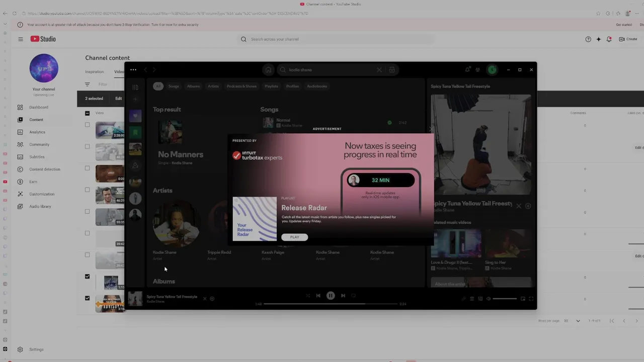The image size is (644, 362).
Task: Click the Spotify Browse icon in search bar
Action: point(392,70)
